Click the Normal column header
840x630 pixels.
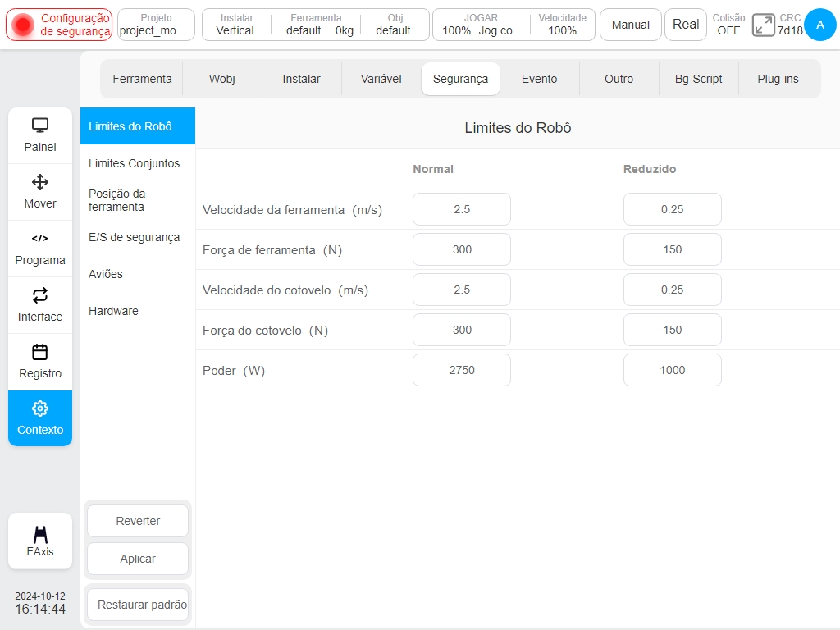(433, 169)
